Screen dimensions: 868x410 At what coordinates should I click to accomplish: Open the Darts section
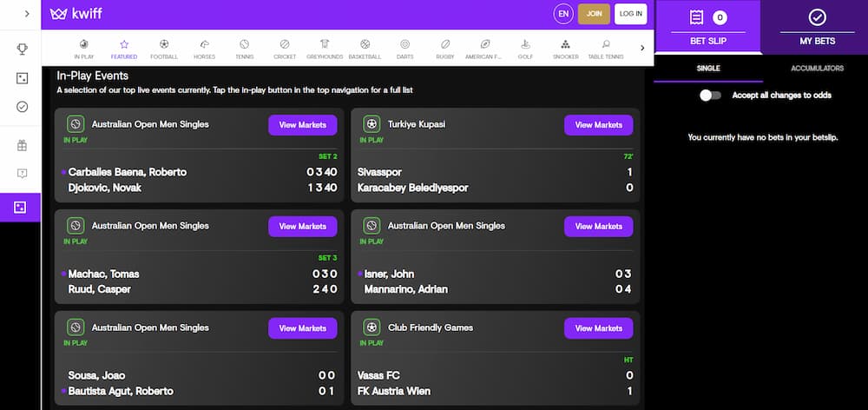pyautogui.click(x=404, y=50)
